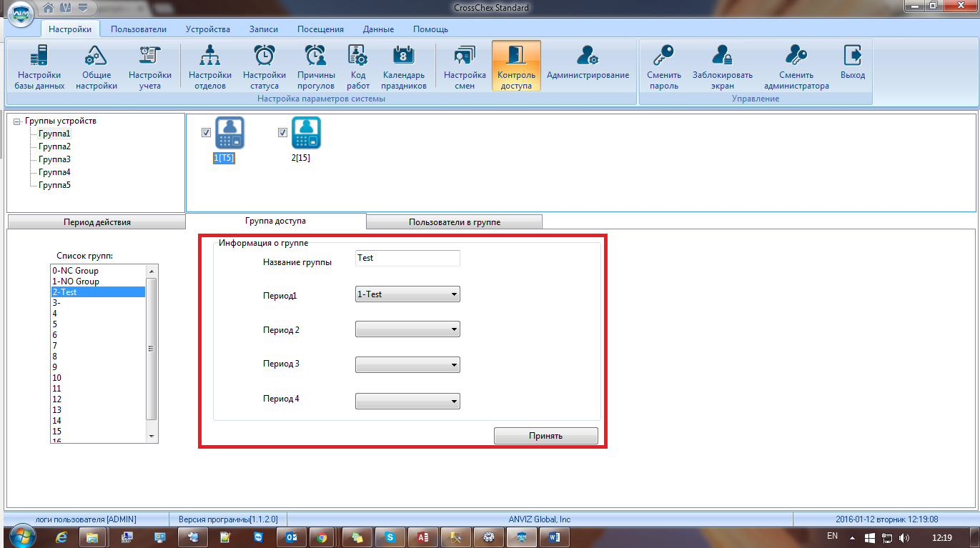
Task: Switch to the Устройства ribbon tab
Action: [x=208, y=29]
